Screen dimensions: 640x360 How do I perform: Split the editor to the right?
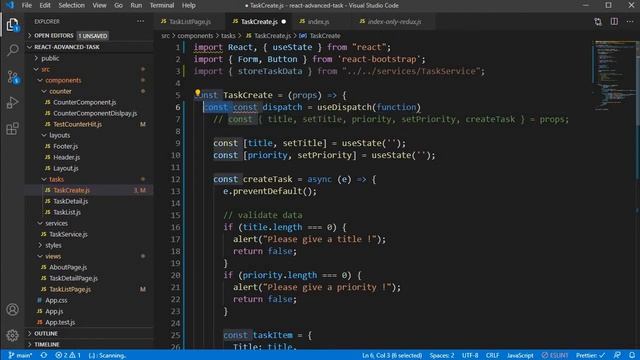click(614, 22)
